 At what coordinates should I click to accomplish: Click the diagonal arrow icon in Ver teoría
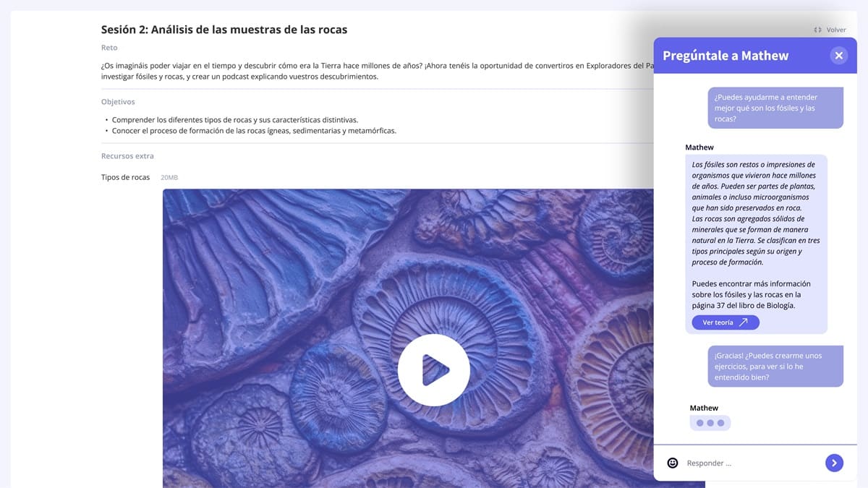(x=744, y=322)
